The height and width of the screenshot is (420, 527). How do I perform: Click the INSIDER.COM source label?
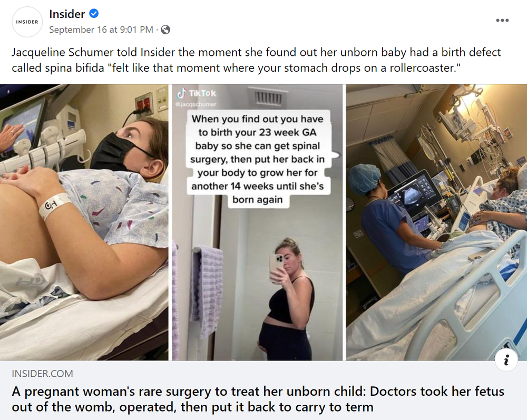42,374
